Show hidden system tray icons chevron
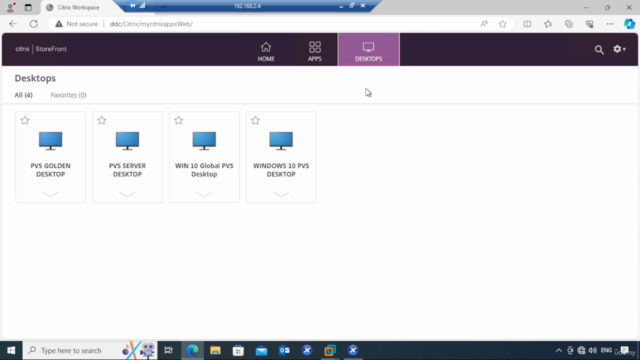 (x=559, y=350)
